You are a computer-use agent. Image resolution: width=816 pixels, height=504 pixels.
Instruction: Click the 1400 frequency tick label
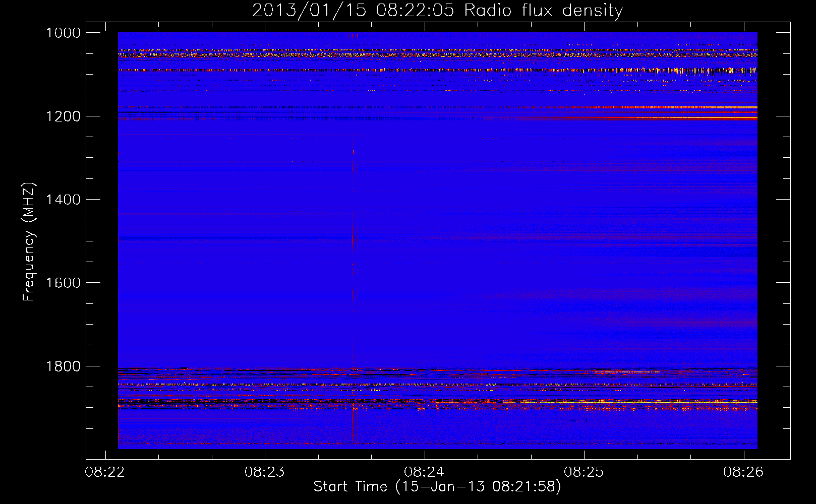point(64,200)
